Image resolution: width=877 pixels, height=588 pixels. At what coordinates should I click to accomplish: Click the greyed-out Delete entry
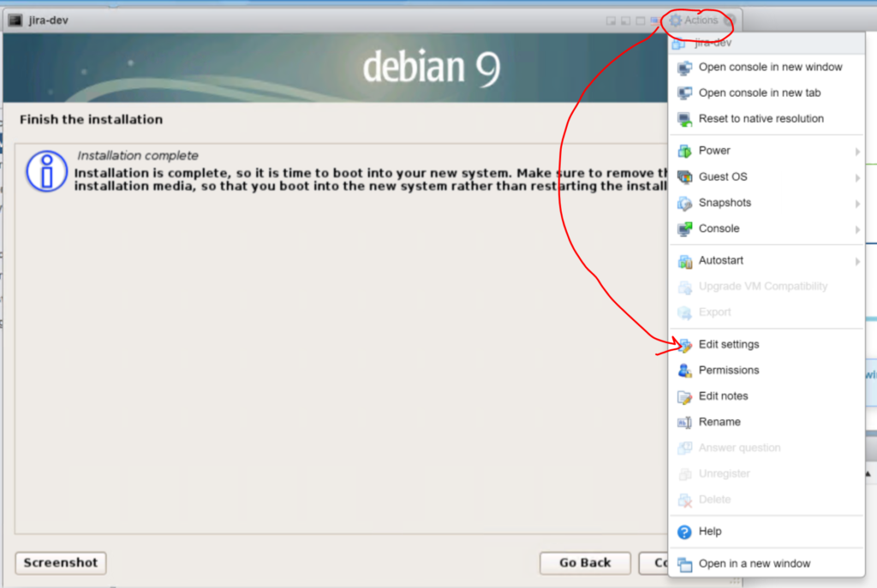pos(767,500)
